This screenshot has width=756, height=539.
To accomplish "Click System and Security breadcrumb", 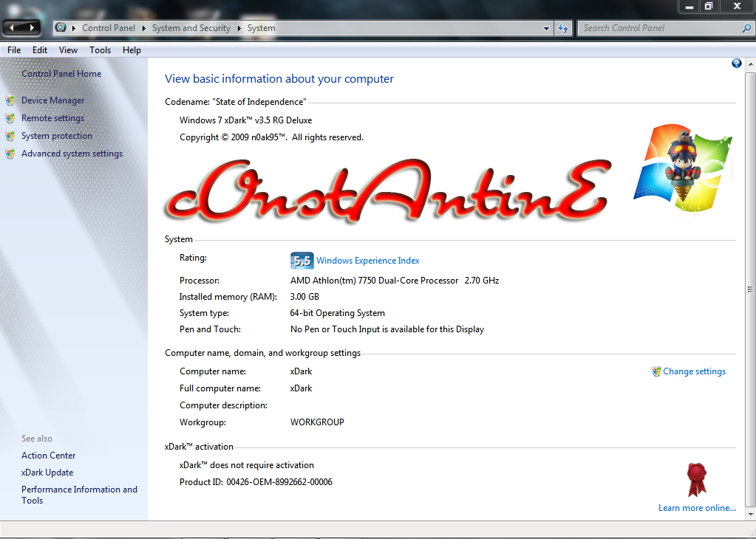I will click(191, 28).
